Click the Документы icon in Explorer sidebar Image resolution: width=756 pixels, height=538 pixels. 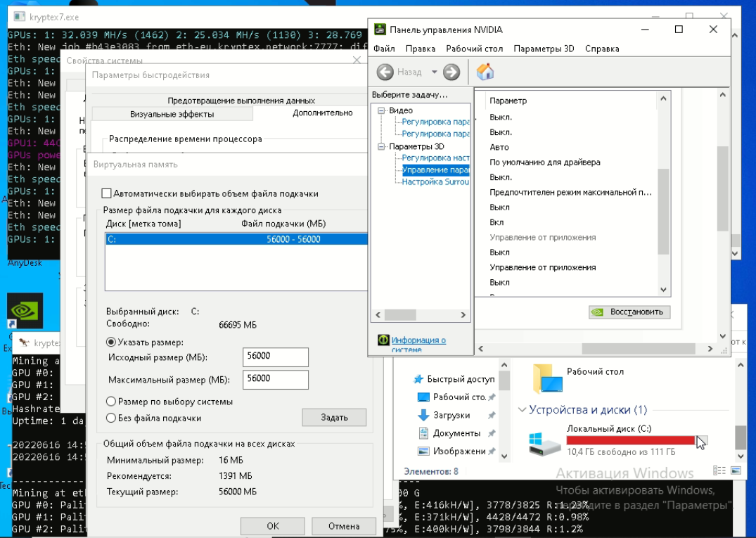click(x=423, y=433)
